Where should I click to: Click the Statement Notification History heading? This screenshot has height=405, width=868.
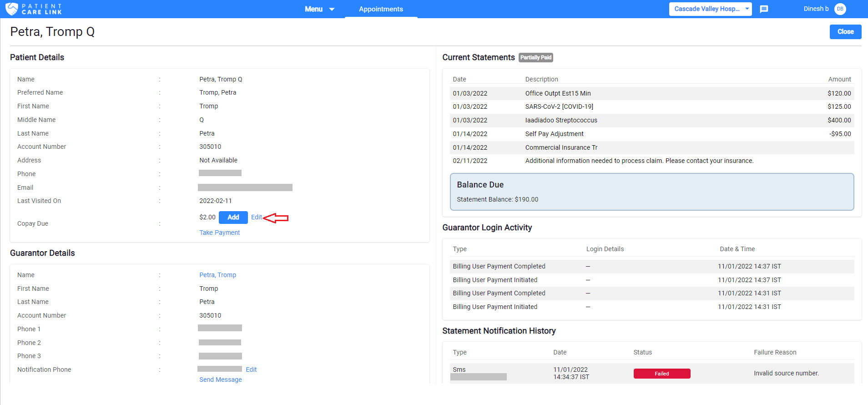point(499,331)
